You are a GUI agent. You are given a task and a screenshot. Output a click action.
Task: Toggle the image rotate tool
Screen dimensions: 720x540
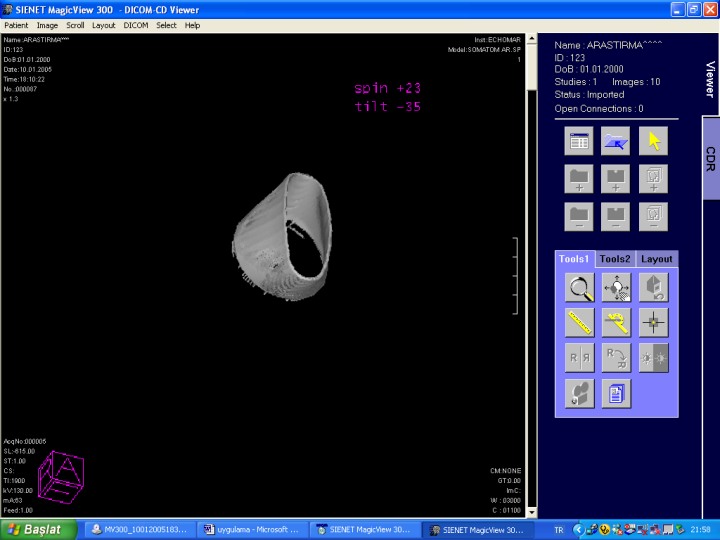[x=616, y=357]
